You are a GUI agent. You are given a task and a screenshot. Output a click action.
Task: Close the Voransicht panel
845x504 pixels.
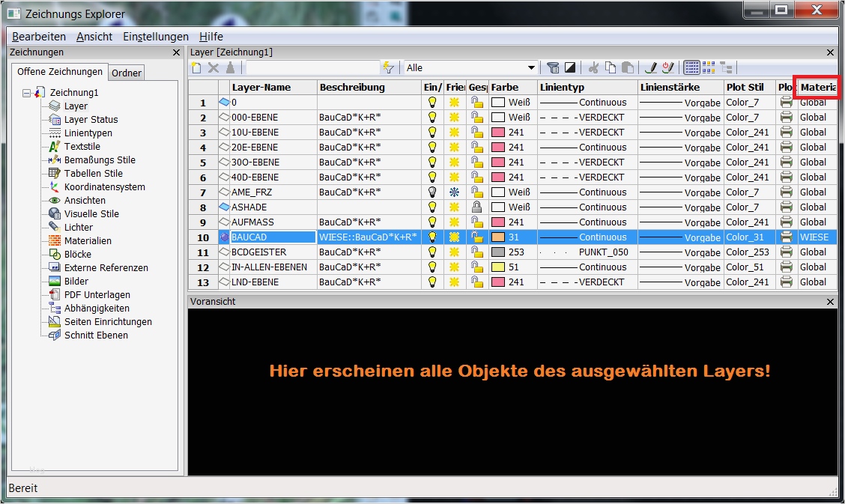coord(831,302)
